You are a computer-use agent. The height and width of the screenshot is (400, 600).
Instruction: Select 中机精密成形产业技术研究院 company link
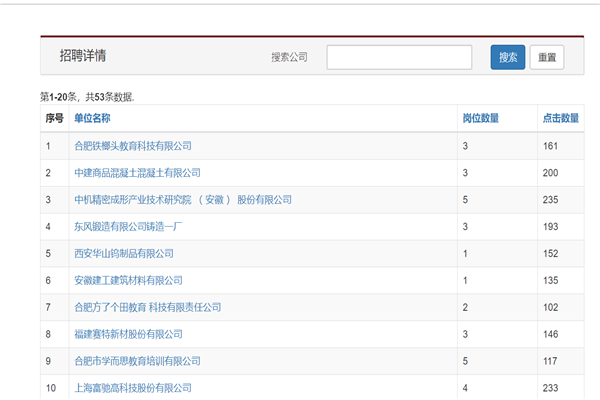tap(183, 200)
